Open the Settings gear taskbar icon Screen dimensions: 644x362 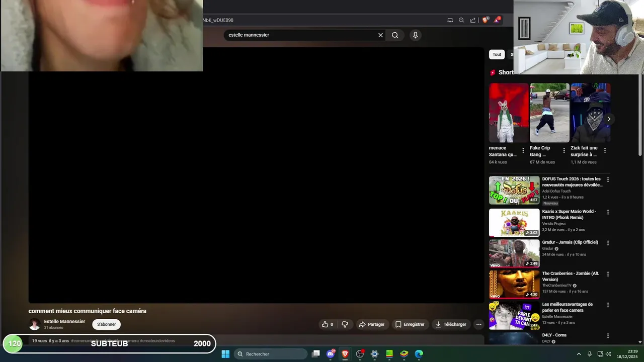point(374,354)
